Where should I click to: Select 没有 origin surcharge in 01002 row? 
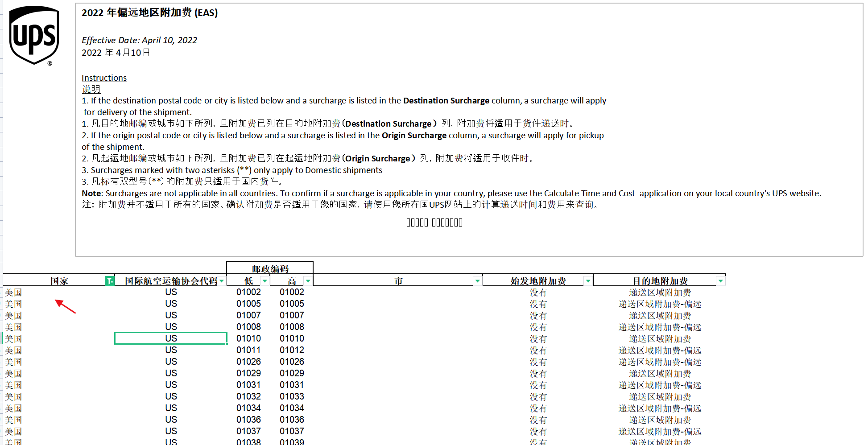pos(538,293)
